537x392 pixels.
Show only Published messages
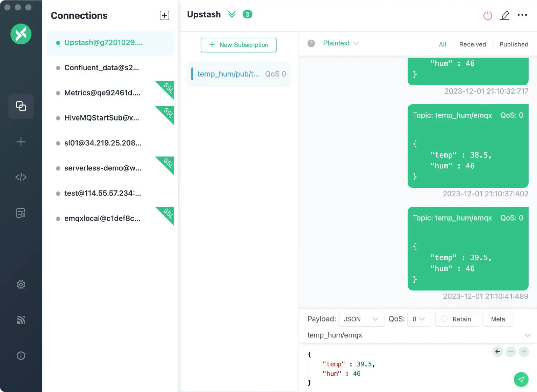(514, 44)
